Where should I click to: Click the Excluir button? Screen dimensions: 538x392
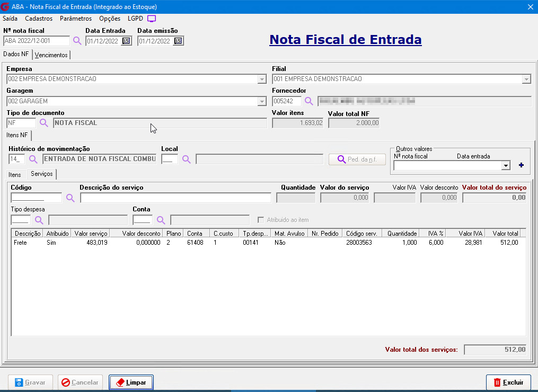tap(508, 382)
